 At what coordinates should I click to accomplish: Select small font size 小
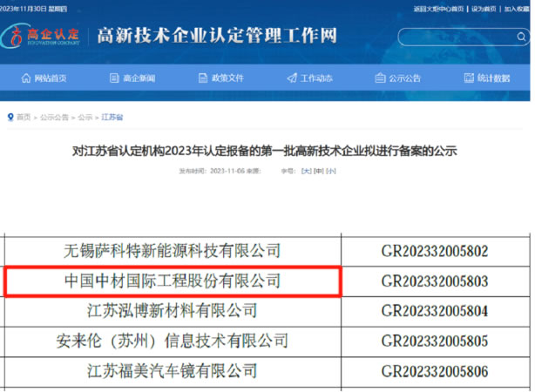coord(330,172)
